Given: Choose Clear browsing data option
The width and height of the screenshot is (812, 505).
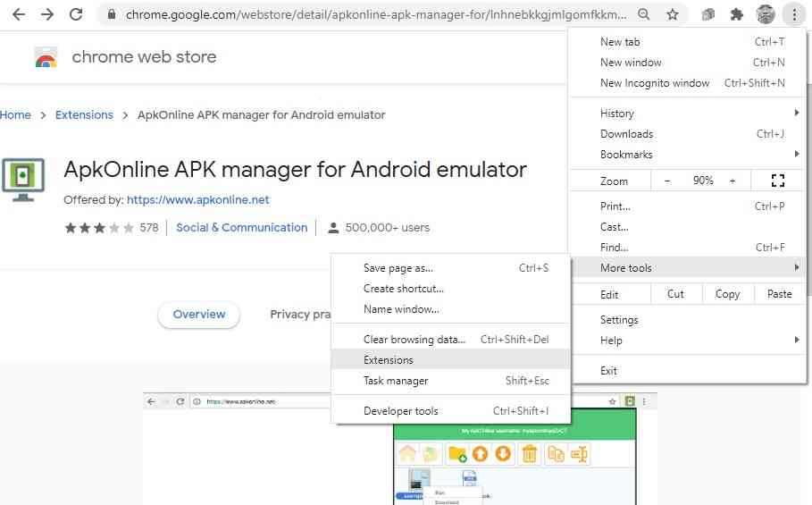Looking at the screenshot, I should [x=414, y=340].
